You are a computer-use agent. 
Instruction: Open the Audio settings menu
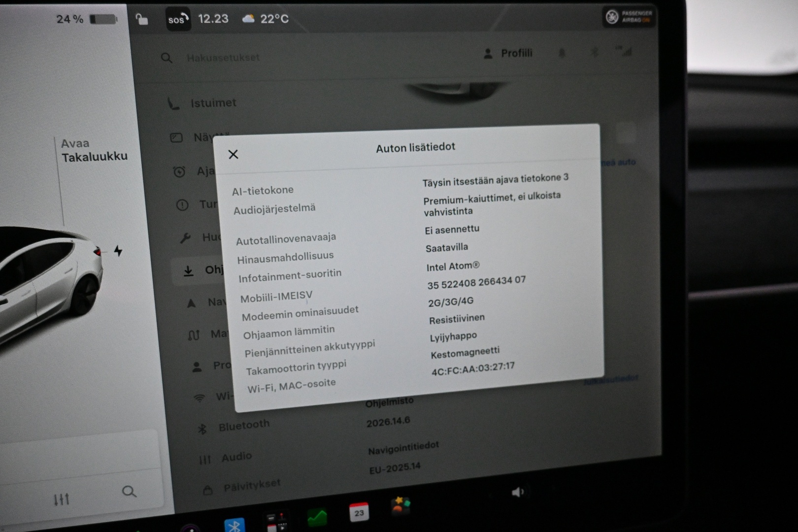225,458
